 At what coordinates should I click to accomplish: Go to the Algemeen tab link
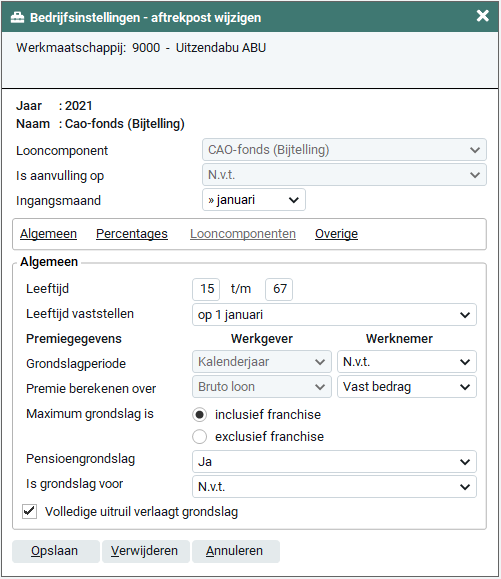click(x=48, y=234)
